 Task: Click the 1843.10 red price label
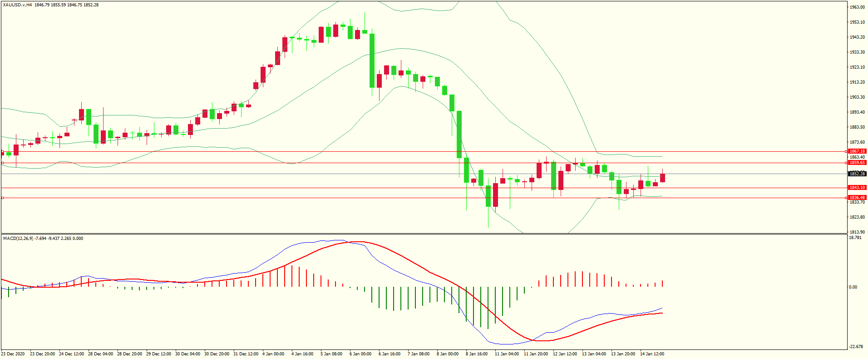tap(857, 188)
